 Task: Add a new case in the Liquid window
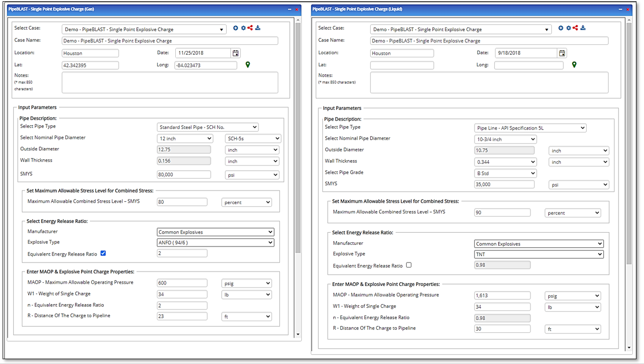(561, 27)
